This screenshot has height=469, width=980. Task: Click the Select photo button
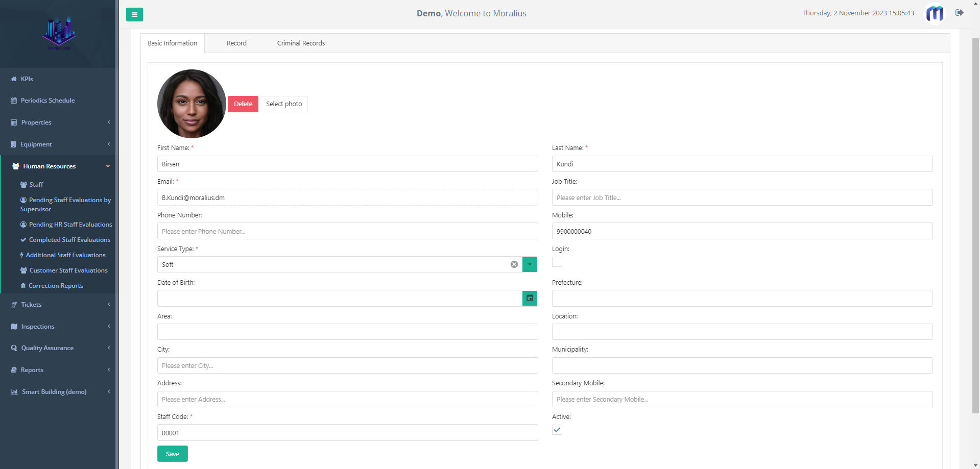click(x=284, y=104)
